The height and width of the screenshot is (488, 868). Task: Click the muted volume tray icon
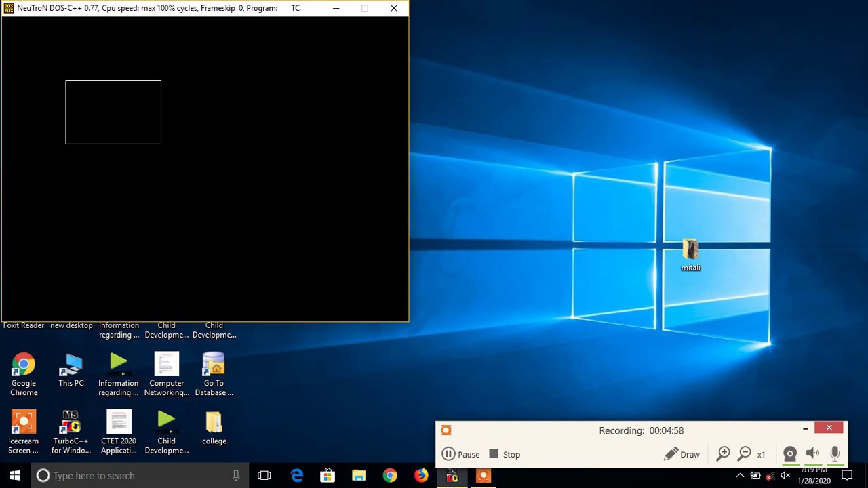coord(785,476)
